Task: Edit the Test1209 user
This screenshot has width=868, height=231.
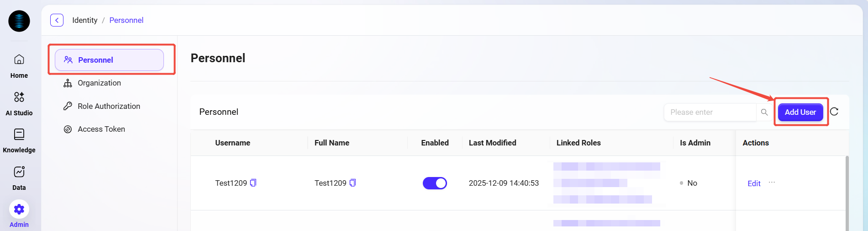Action: 754,183
